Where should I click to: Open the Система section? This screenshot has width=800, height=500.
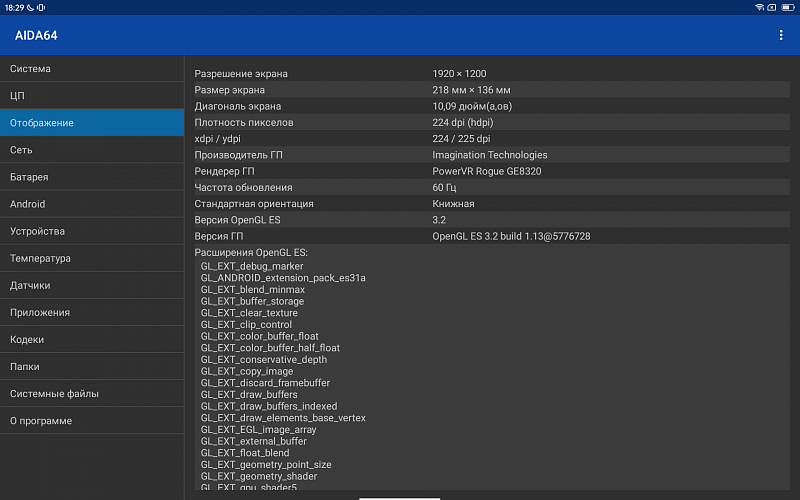coord(92,69)
